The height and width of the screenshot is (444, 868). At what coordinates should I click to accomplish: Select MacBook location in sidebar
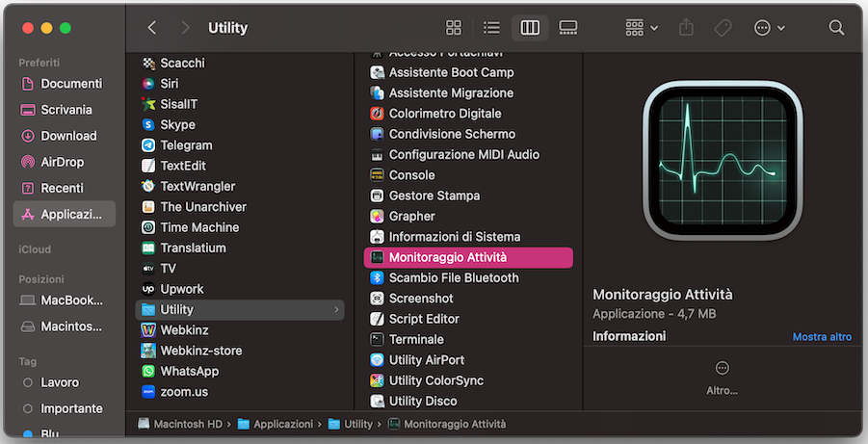(x=65, y=300)
